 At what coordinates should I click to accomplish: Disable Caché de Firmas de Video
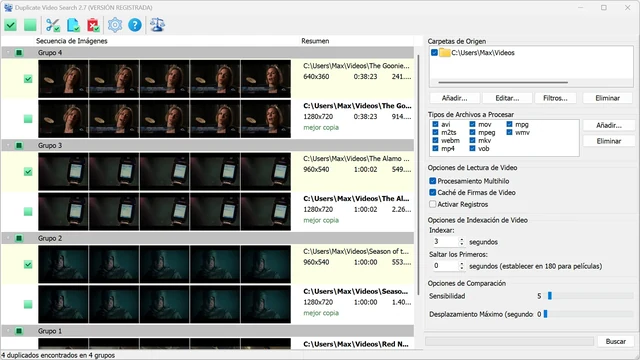[433, 192]
